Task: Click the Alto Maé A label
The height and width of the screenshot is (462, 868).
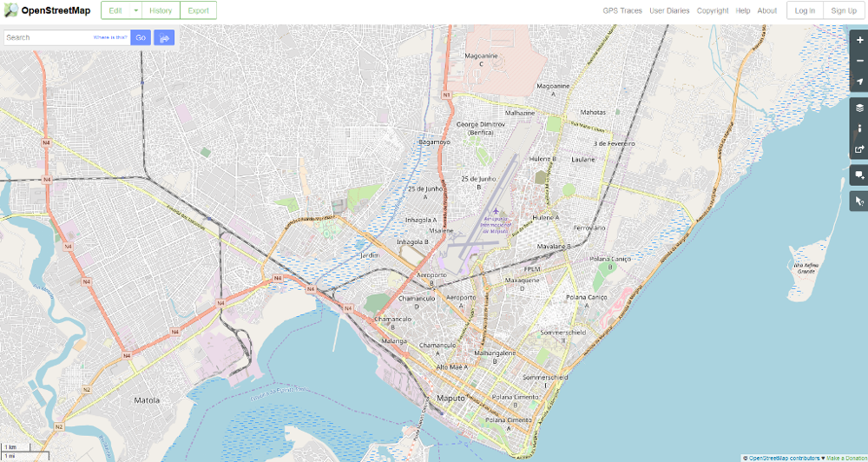Action: point(452,366)
